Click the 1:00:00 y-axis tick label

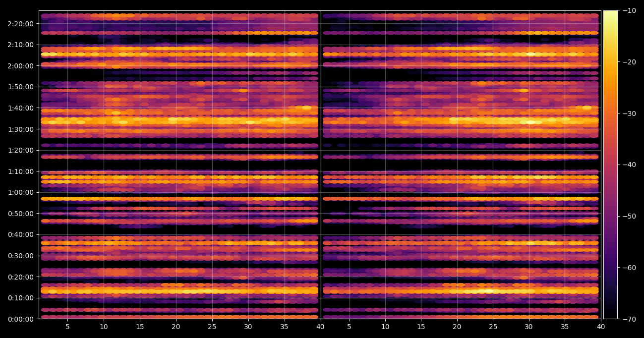pos(21,192)
